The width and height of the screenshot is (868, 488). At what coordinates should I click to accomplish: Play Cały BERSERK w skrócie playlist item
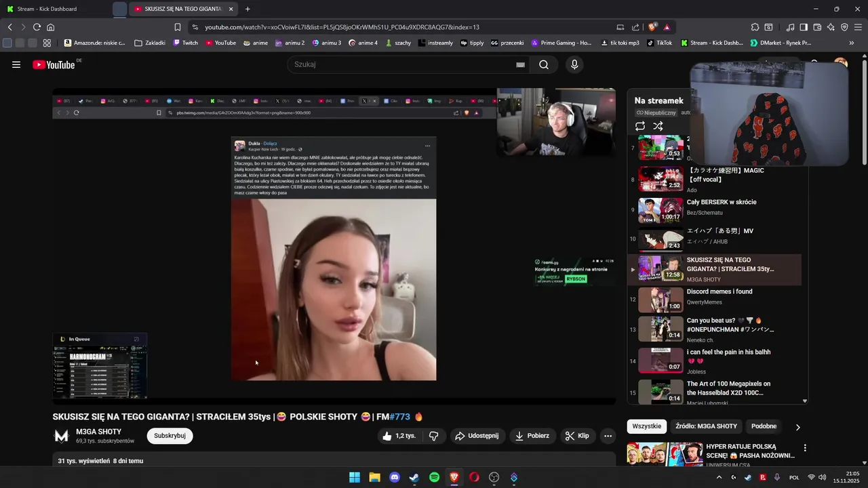[715, 210]
